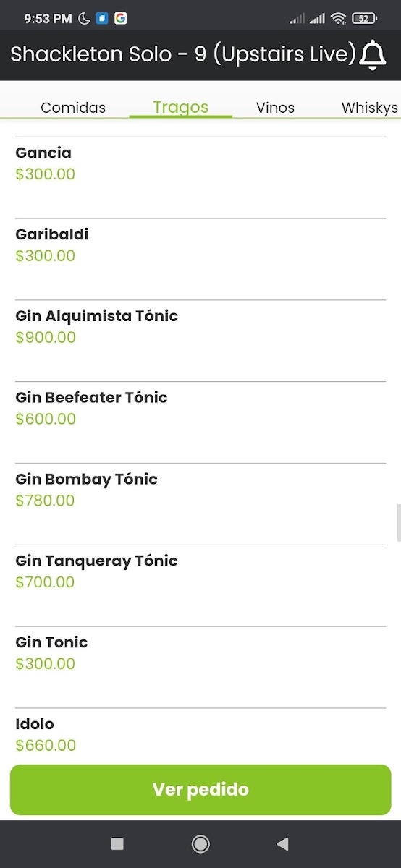Switch to the Vinos tab
The height and width of the screenshot is (868, 401).
coord(275,108)
